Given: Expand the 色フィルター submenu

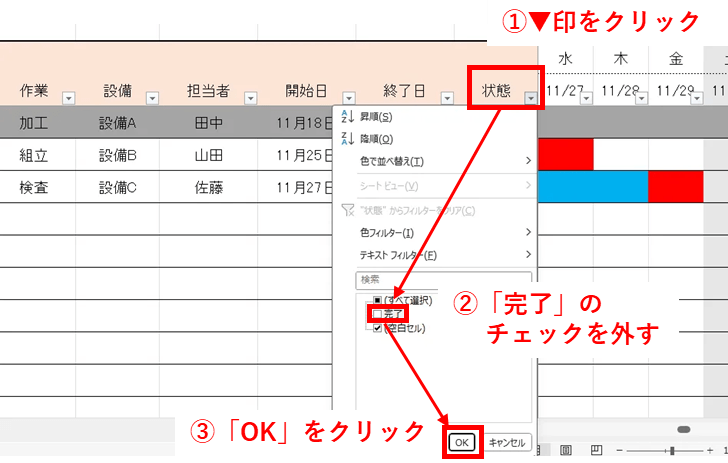Looking at the screenshot, I should (x=440, y=232).
